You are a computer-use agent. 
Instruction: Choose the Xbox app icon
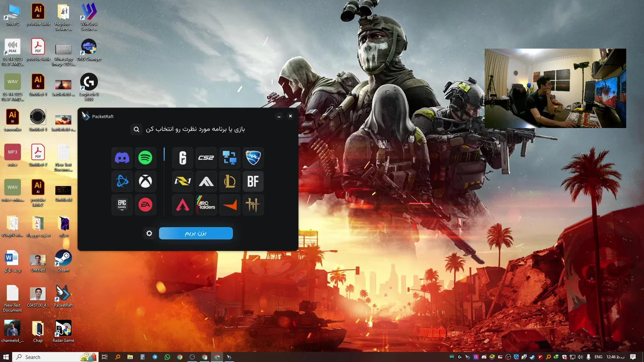click(145, 182)
